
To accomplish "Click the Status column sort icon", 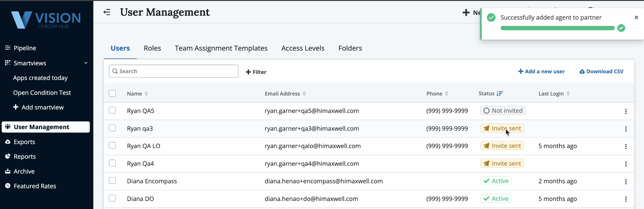I will (x=499, y=94).
